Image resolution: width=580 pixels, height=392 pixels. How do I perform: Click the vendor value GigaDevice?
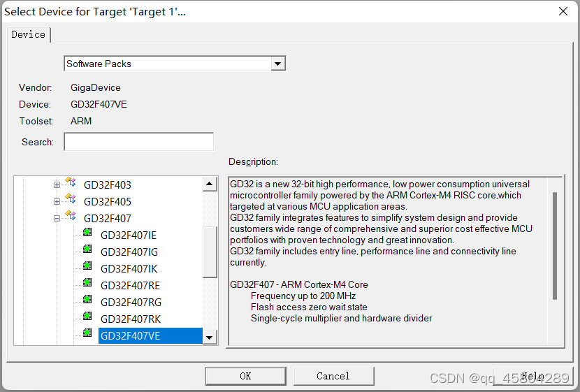pyautogui.click(x=96, y=87)
